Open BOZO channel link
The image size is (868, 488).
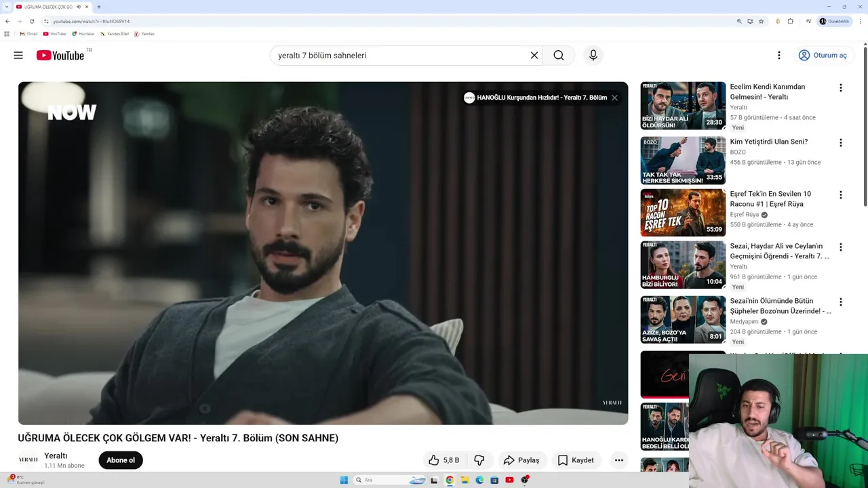tap(738, 152)
